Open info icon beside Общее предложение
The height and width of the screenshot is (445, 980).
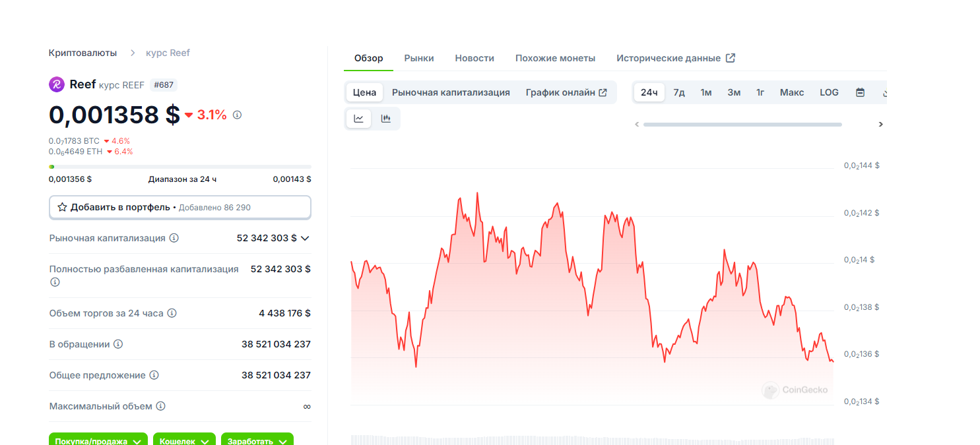[154, 375]
